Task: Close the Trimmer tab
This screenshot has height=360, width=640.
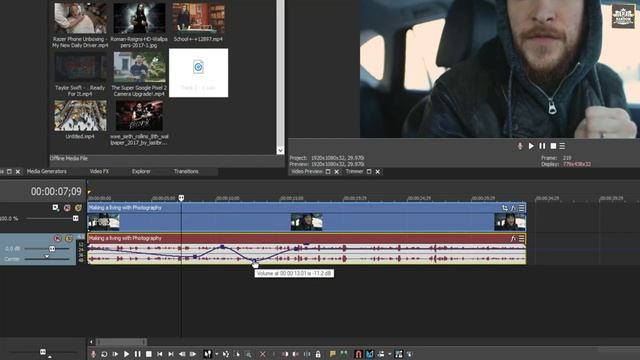Action: (378, 172)
